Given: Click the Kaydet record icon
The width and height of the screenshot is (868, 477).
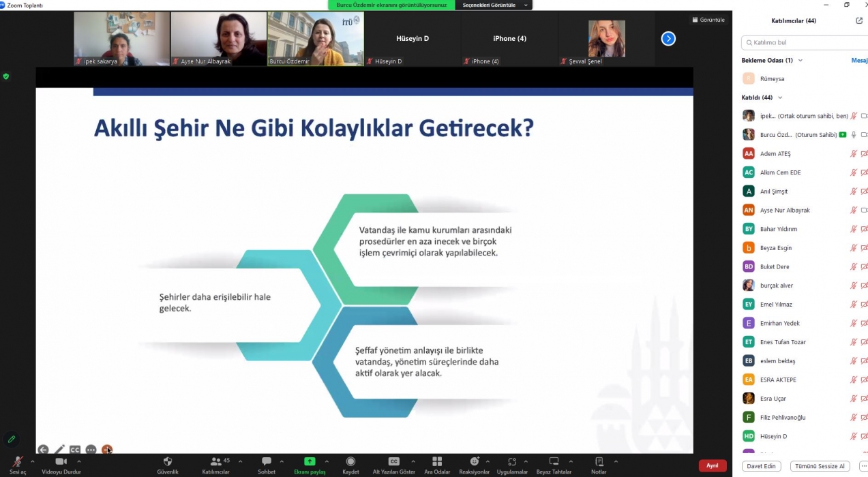Looking at the screenshot, I should (x=350, y=462).
